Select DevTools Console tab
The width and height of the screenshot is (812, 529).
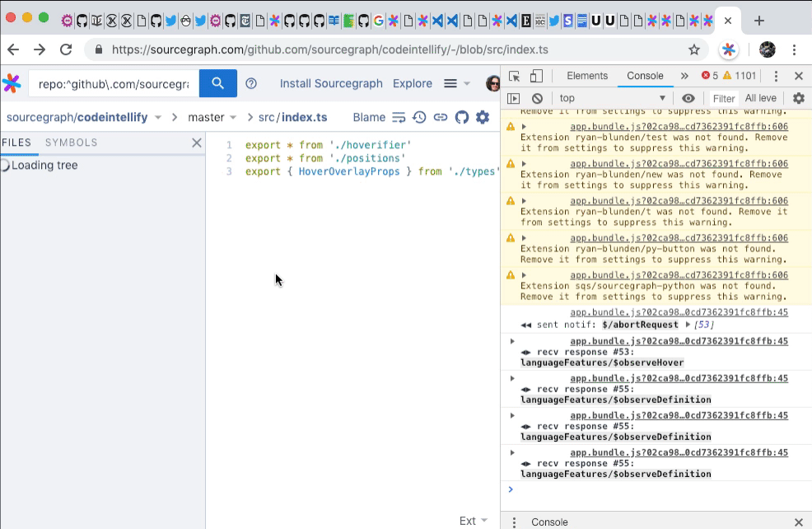tap(645, 76)
